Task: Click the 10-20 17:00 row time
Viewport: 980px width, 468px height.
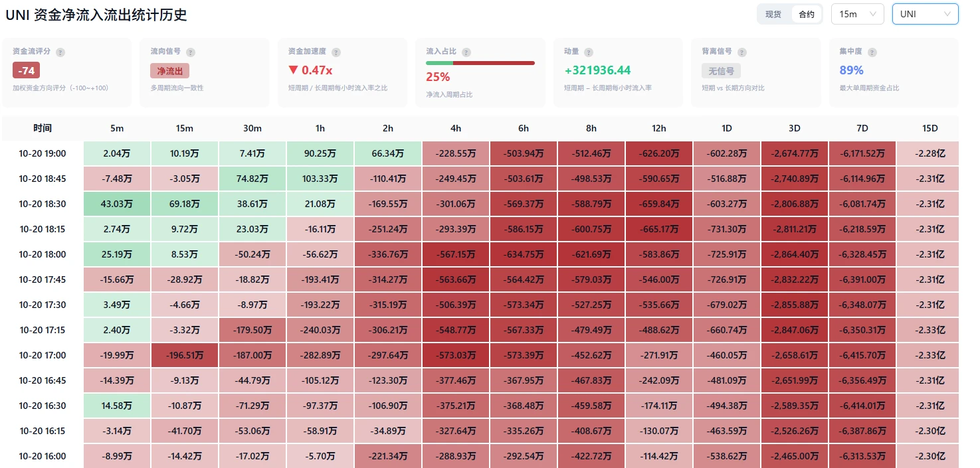Action: click(43, 355)
